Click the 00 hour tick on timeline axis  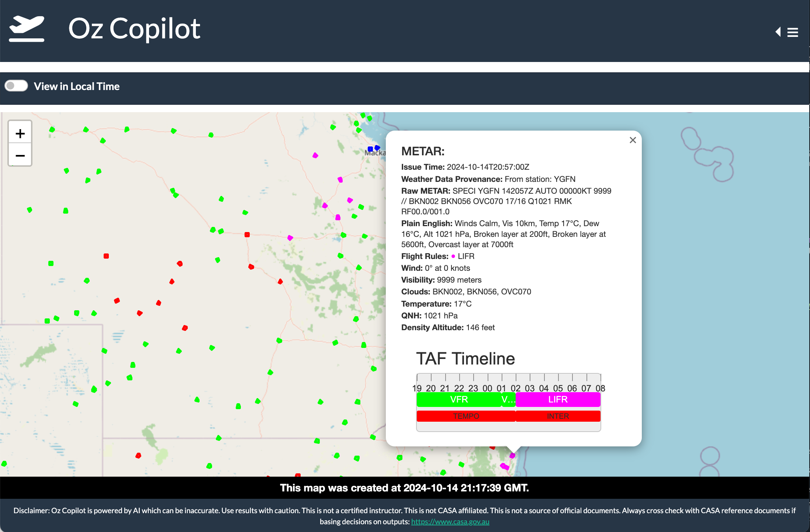tap(487, 388)
